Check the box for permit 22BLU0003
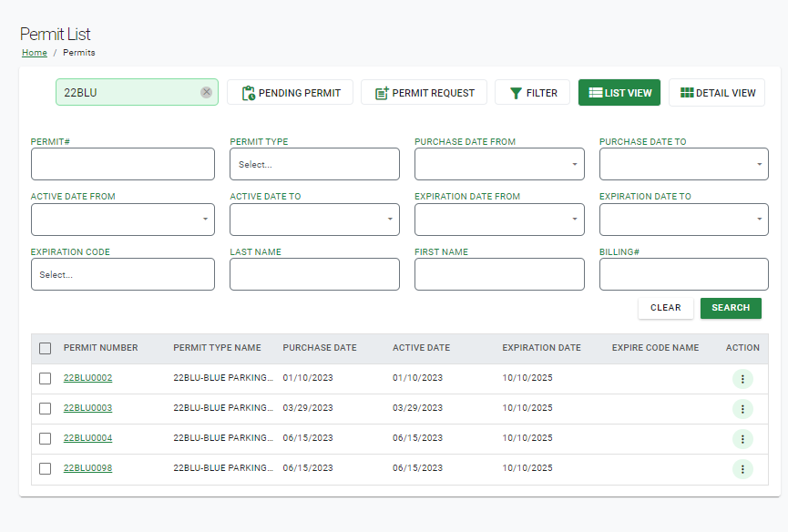 tap(46, 408)
